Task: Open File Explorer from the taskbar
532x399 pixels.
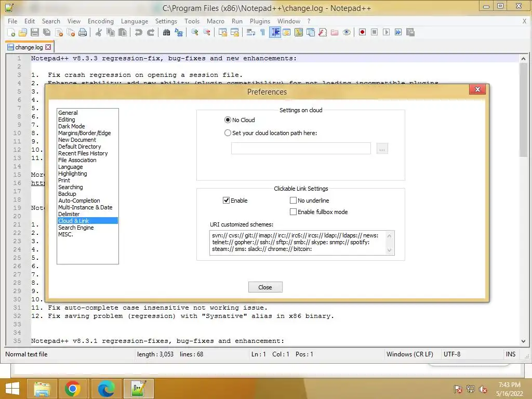Action: [x=42, y=389]
